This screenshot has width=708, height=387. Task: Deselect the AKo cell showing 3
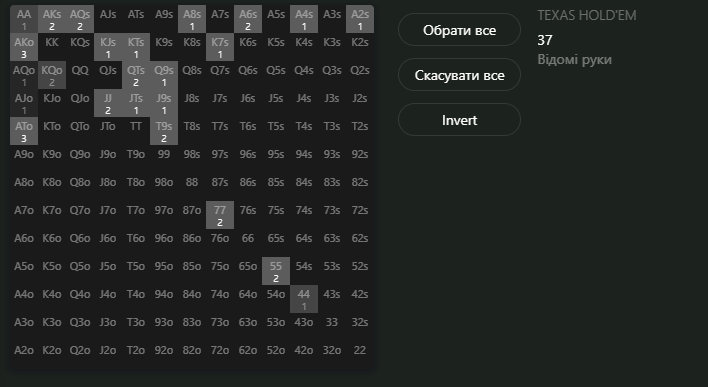[24, 47]
